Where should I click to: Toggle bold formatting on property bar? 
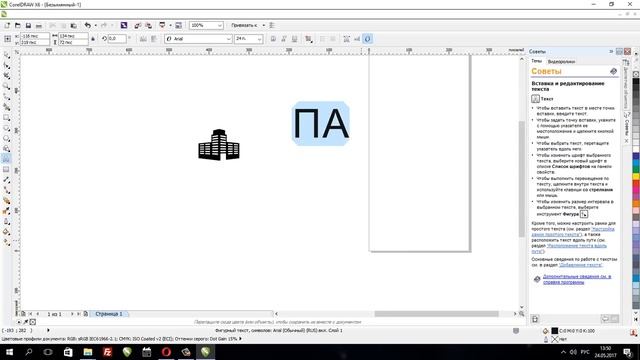coord(273,39)
